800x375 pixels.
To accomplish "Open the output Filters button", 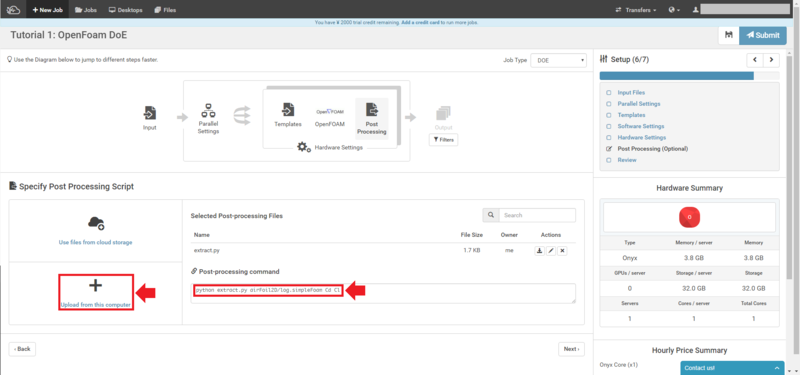I will tap(443, 139).
